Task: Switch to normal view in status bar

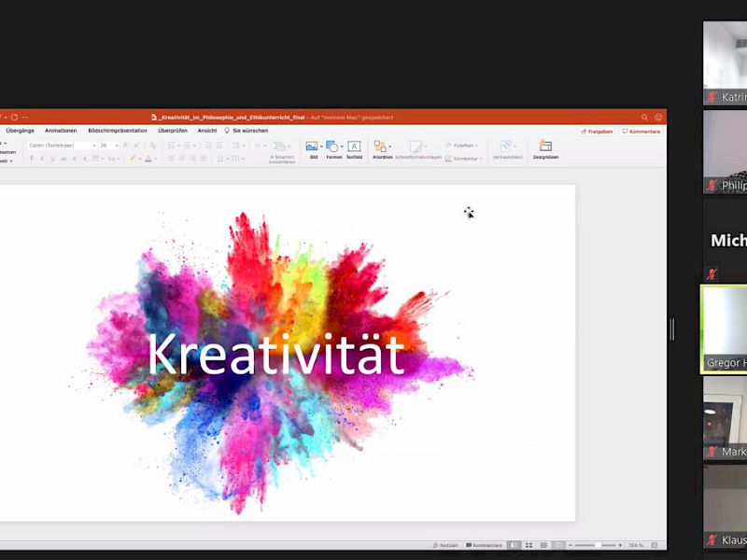Action: (514, 545)
